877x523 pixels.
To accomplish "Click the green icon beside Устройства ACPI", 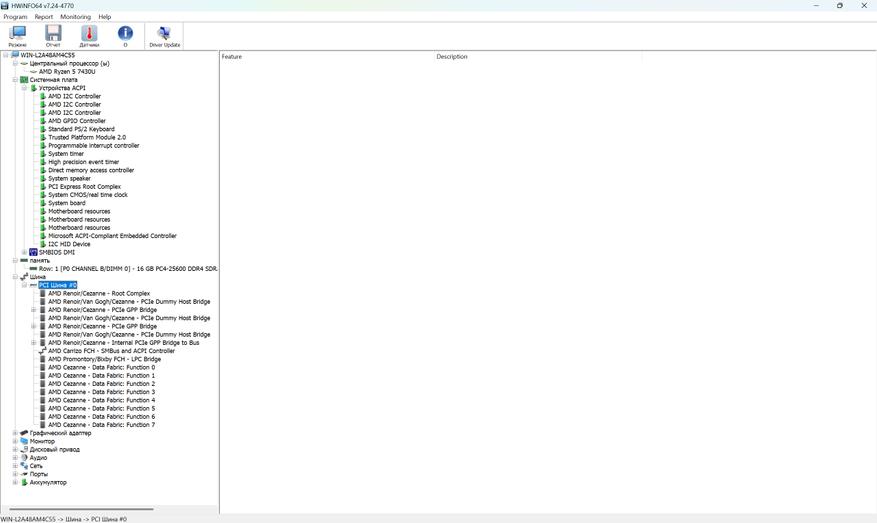I will [34, 88].
